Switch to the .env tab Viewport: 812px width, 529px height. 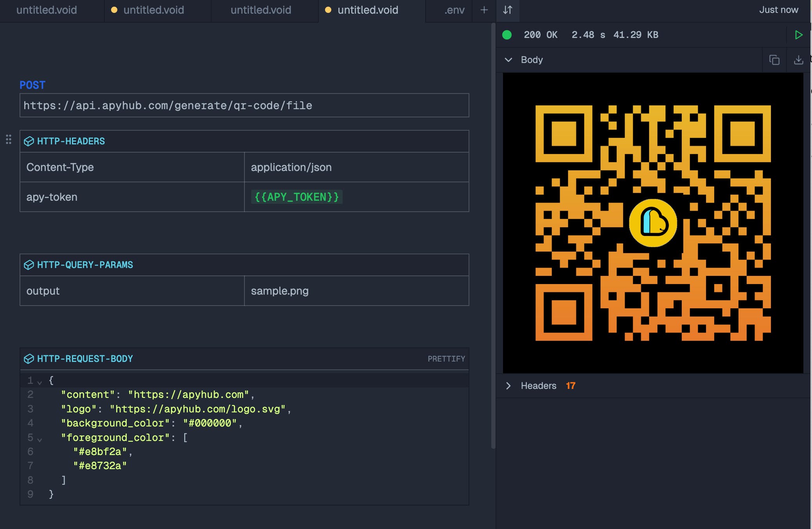(454, 10)
